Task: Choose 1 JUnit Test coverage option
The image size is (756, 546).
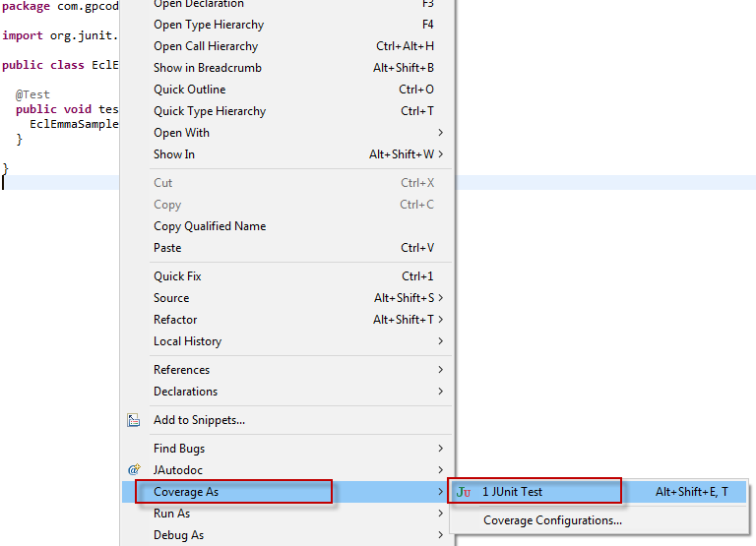Action: [x=512, y=492]
